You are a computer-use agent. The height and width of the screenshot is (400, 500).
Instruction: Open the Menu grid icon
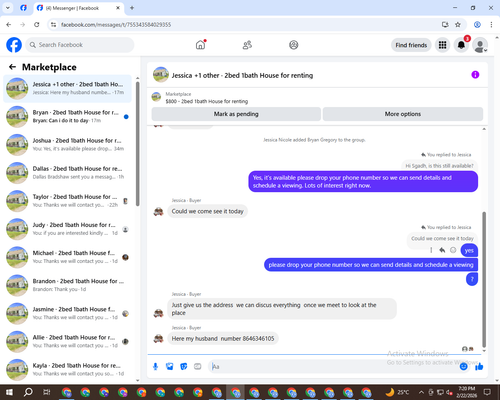point(442,45)
